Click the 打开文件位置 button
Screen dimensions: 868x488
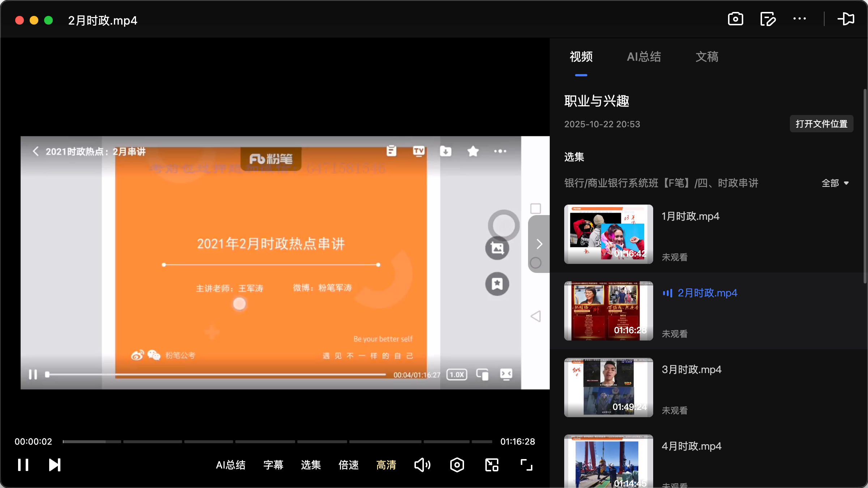tap(821, 124)
